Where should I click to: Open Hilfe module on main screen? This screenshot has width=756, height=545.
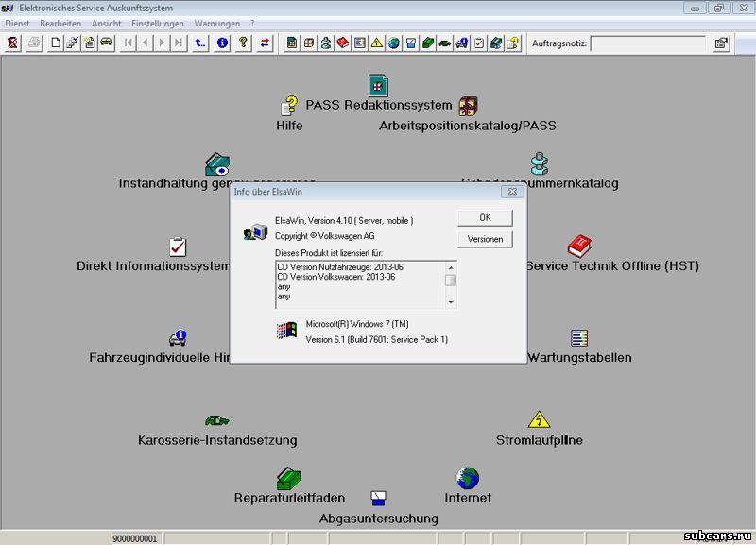pos(289,106)
